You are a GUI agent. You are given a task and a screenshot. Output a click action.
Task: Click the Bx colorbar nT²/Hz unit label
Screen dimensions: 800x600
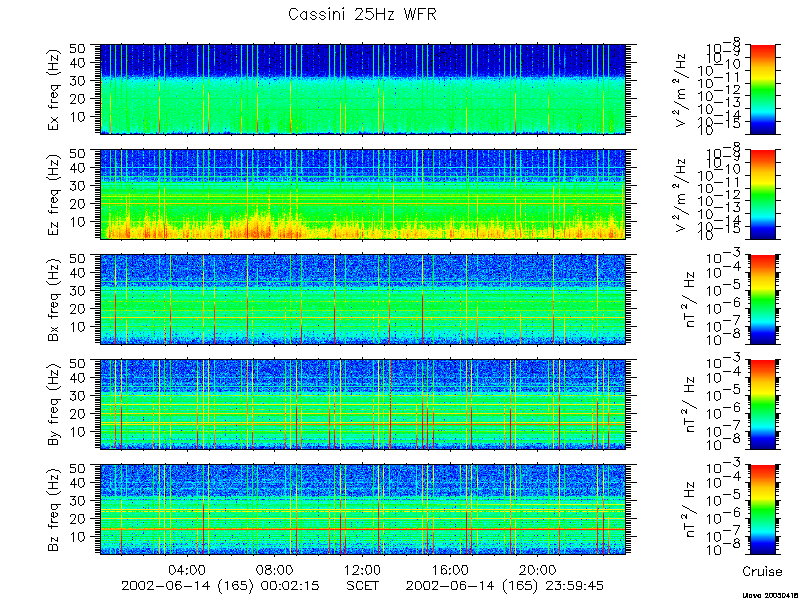689,299
